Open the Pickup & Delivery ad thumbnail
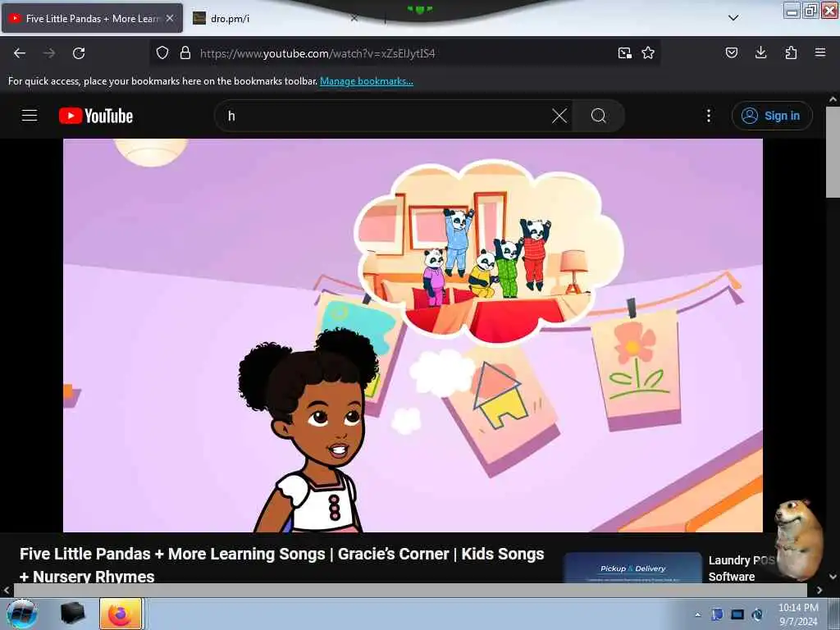840x630 pixels. [x=632, y=568]
